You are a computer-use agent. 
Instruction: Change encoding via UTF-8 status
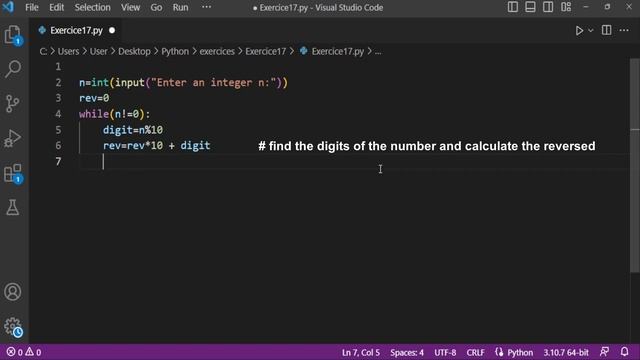pos(445,352)
